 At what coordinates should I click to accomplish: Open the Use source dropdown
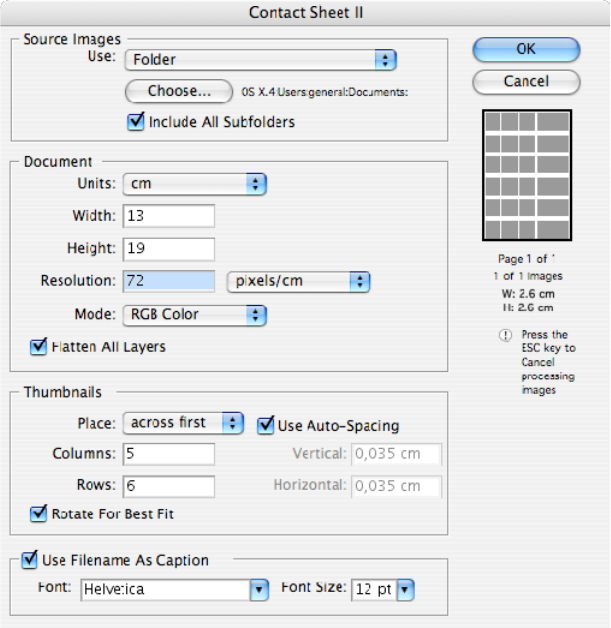260,60
